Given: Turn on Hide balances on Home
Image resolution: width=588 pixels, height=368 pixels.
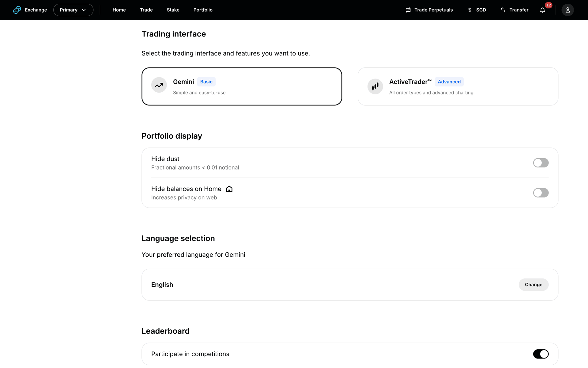Looking at the screenshot, I should (x=541, y=193).
